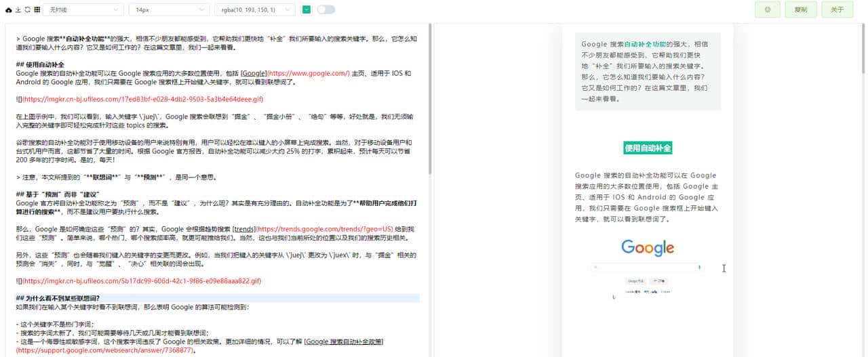Click the grid/table icon
This screenshot has width=868, height=357.
coord(37,9)
